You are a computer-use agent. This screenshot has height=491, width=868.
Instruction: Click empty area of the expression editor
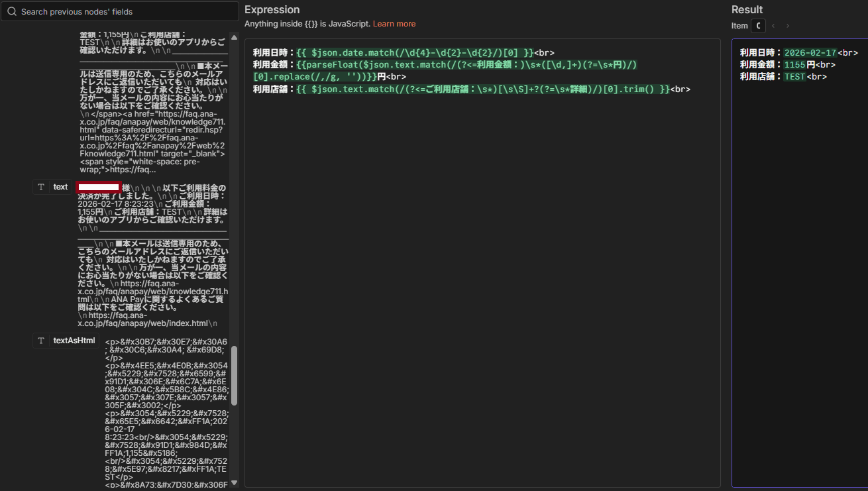click(482, 298)
